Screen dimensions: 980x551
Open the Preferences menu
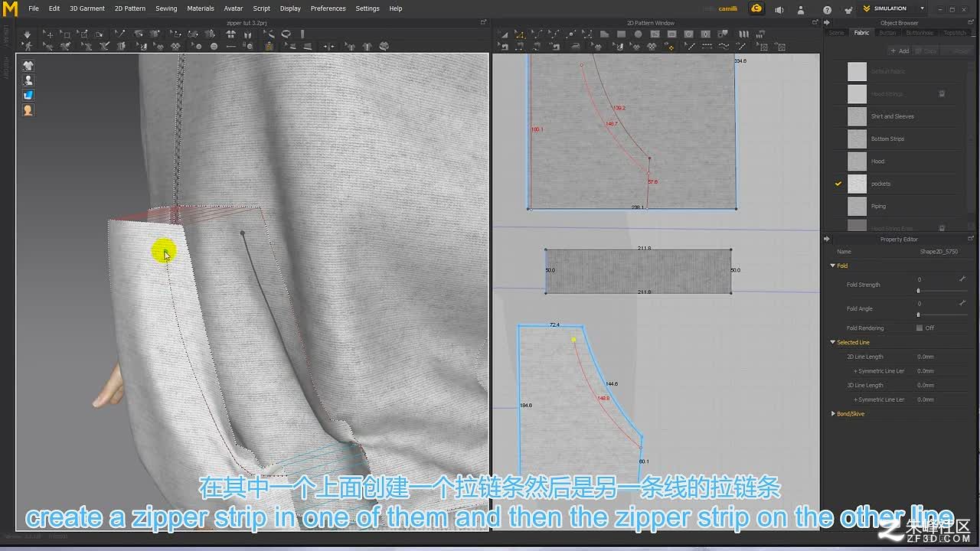[x=328, y=8]
